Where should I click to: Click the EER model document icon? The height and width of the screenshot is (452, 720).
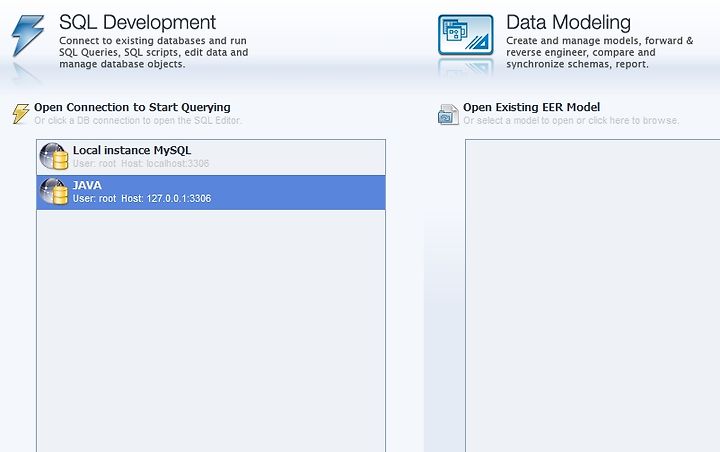coord(448,114)
